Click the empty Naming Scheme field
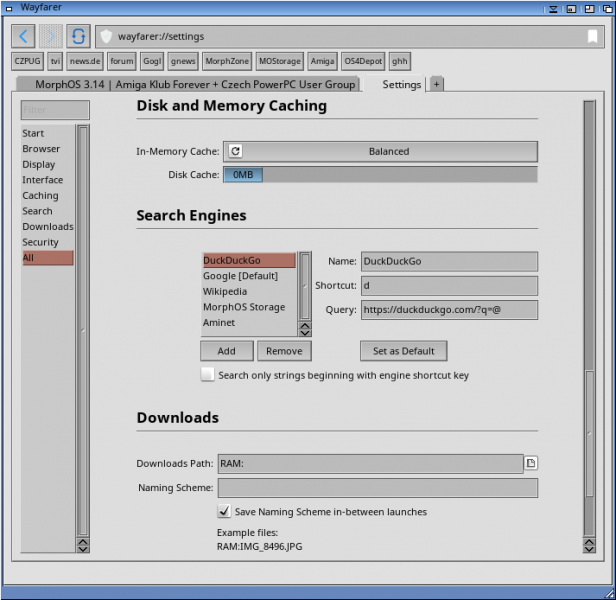Viewport: 616px width, 600px height. (x=378, y=488)
